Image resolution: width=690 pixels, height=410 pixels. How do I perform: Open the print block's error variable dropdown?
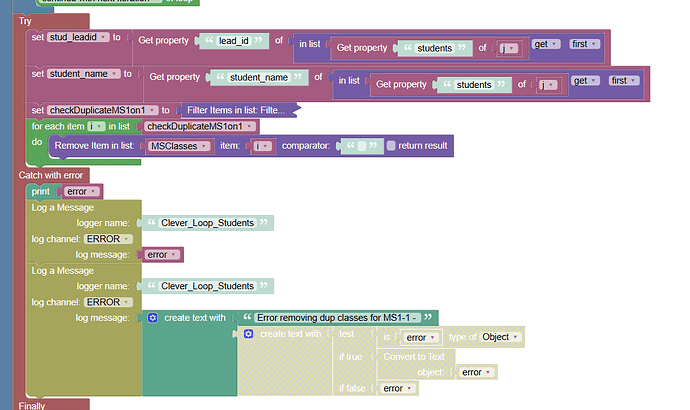(81, 191)
